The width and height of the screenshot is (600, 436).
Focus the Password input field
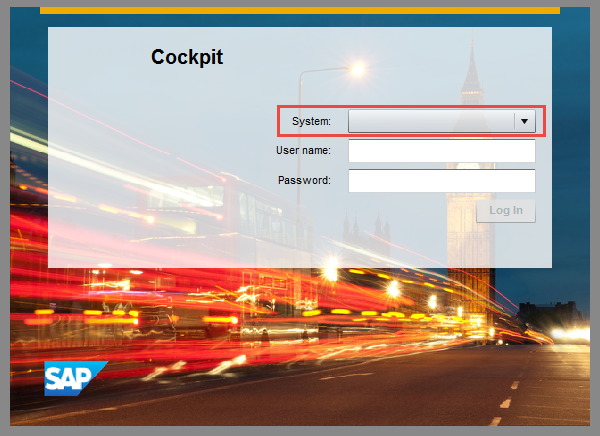[x=442, y=181]
